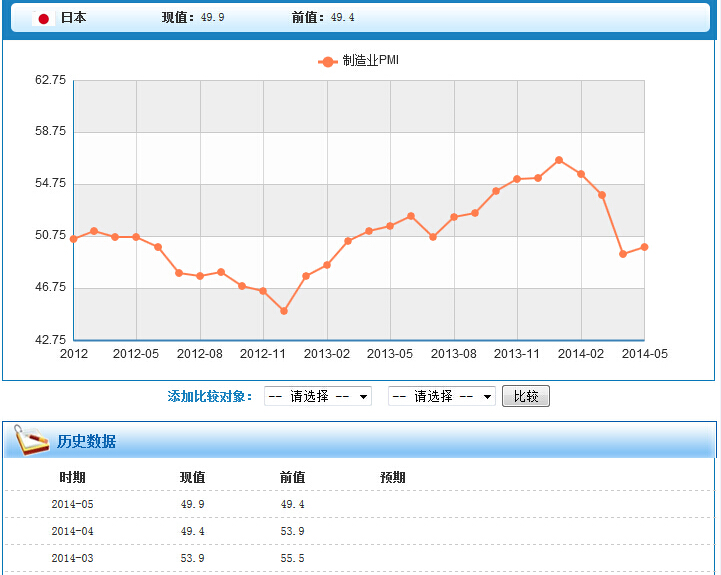Click the 历史数据 section title
This screenshot has width=721, height=575.
click(x=86, y=441)
